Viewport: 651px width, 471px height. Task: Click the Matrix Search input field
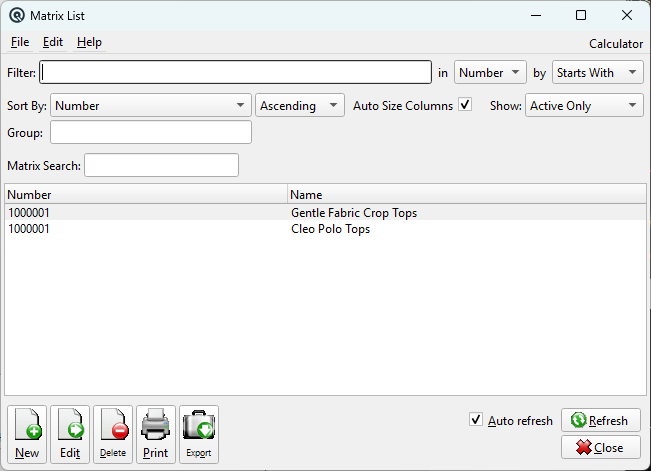click(162, 165)
